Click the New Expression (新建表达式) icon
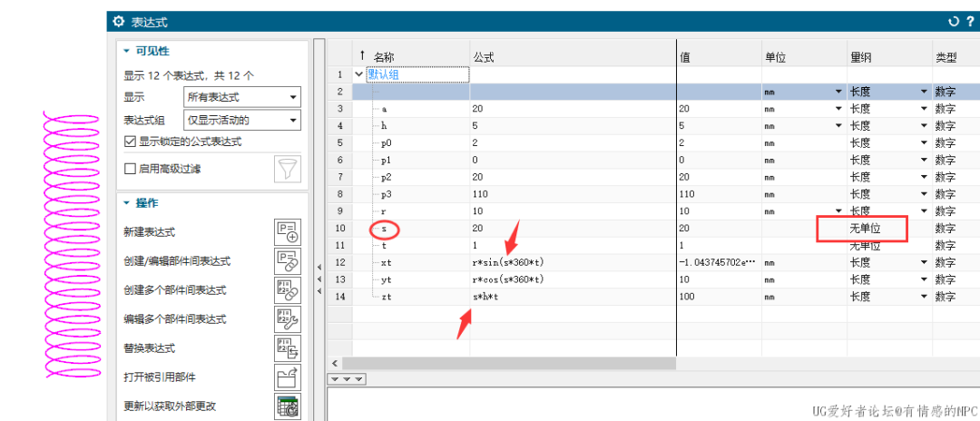Image resolution: width=980 pixels, height=421 pixels. coord(288,232)
